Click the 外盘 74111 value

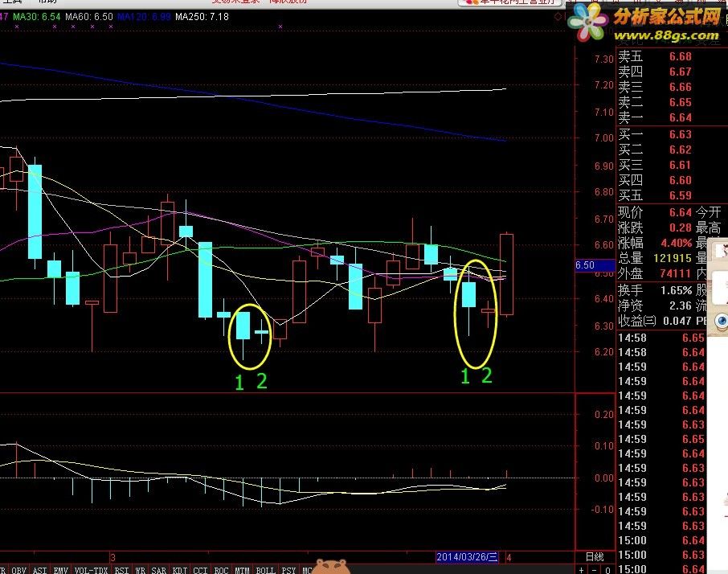click(x=676, y=273)
